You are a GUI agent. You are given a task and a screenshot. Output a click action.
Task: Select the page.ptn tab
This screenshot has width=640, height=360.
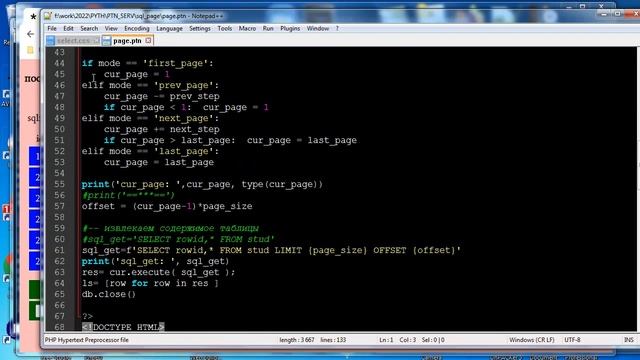[x=127, y=41]
